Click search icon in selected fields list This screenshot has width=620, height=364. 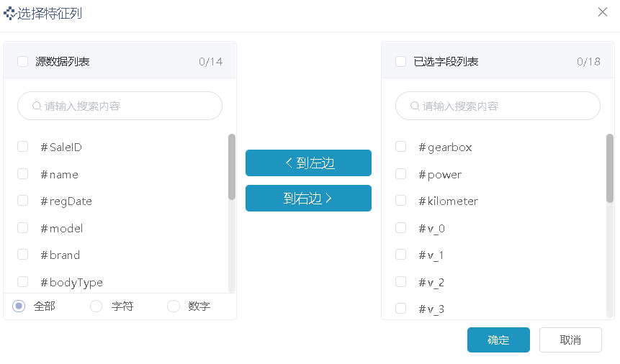[x=415, y=106]
